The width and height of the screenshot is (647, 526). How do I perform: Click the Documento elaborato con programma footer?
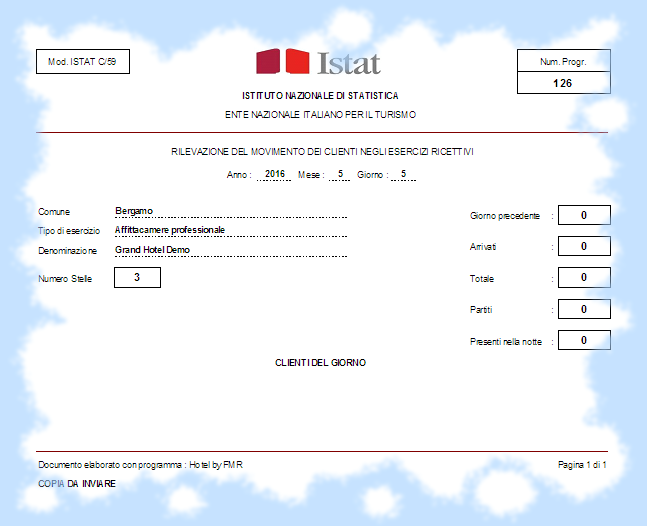(140, 465)
